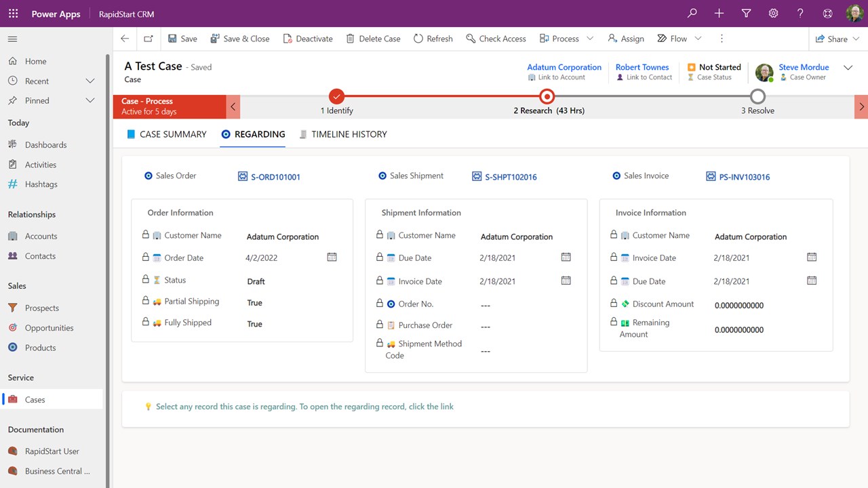The width and height of the screenshot is (868, 488).
Task: Open the Order Date calendar picker
Action: (x=332, y=257)
